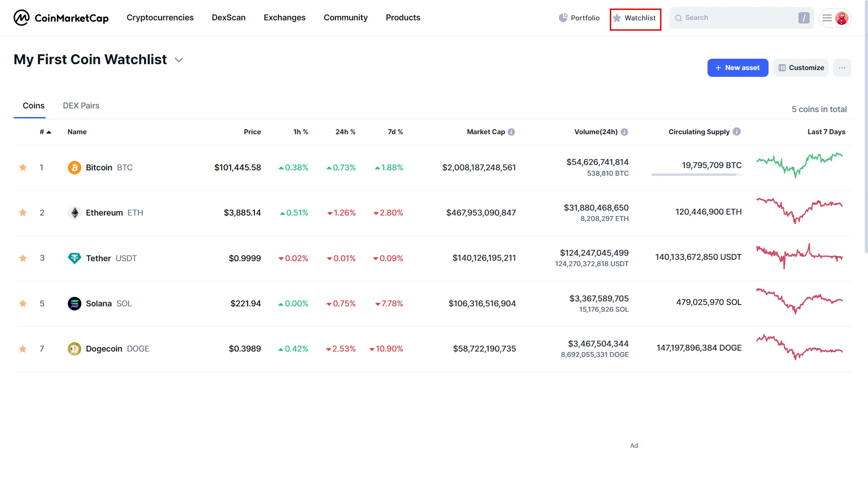The image size is (868, 488).
Task: Toggle the Dogecoin watchlist star
Action: click(23, 348)
